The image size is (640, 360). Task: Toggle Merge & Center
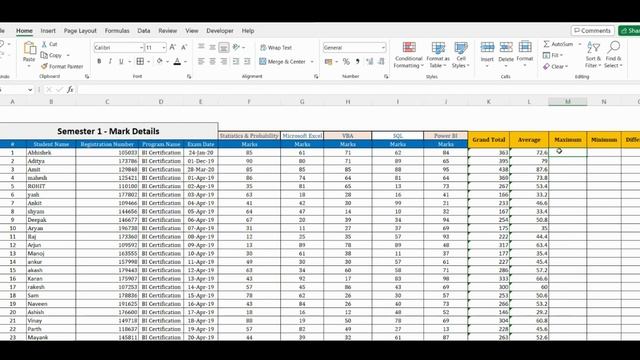pyautogui.click(x=282, y=62)
